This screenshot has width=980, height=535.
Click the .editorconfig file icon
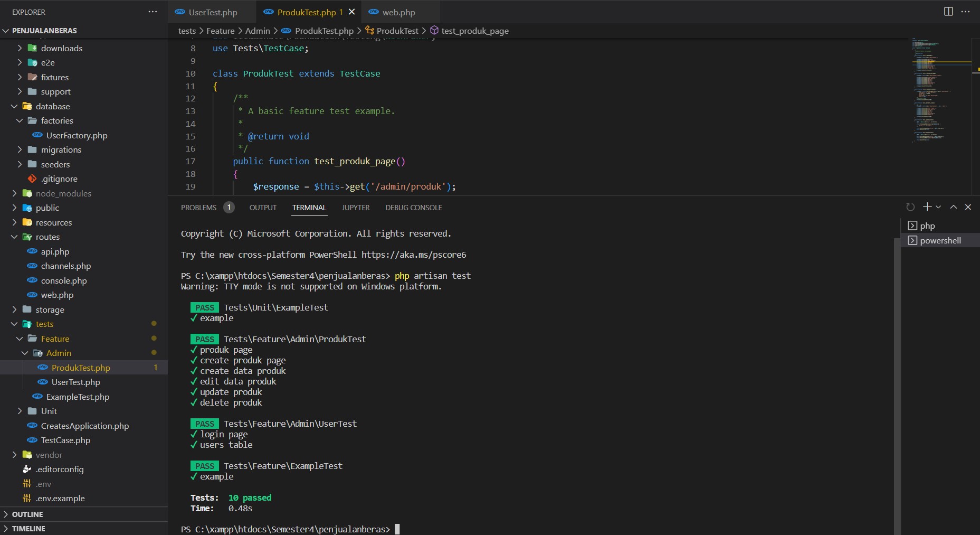[x=27, y=469]
